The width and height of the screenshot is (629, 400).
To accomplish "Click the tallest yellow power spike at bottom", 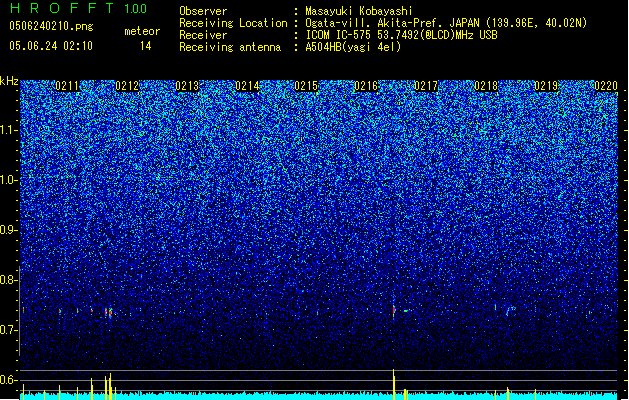I will tap(394, 384).
